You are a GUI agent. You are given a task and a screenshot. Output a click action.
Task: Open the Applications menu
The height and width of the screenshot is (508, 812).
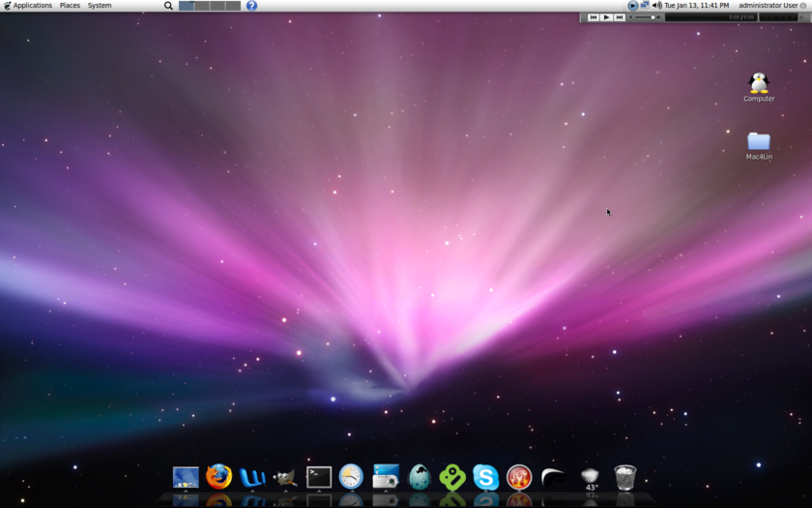[33, 5]
